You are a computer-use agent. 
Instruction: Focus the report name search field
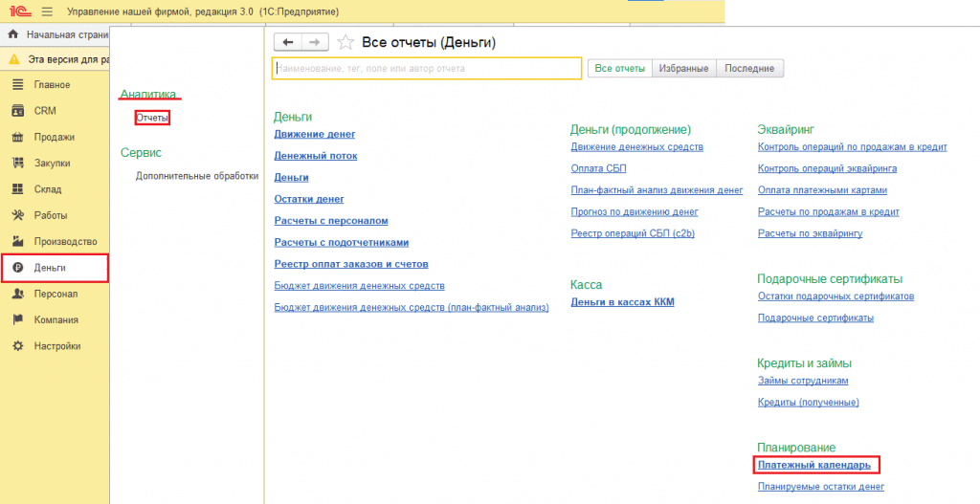[x=427, y=69]
